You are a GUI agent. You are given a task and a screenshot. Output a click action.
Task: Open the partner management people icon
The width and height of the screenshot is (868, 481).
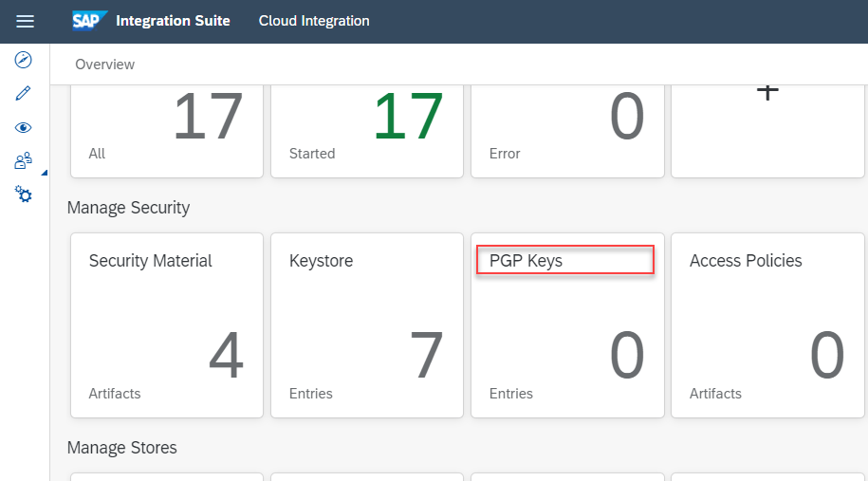pos(24,161)
